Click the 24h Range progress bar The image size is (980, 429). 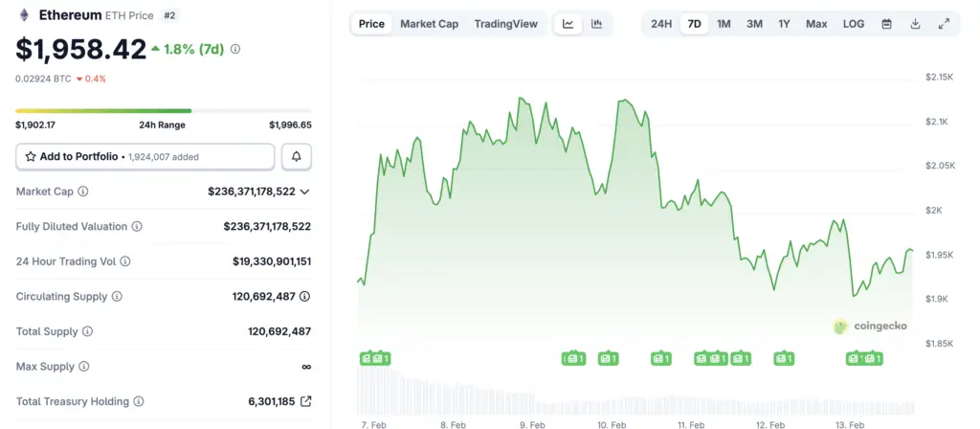coord(163,111)
